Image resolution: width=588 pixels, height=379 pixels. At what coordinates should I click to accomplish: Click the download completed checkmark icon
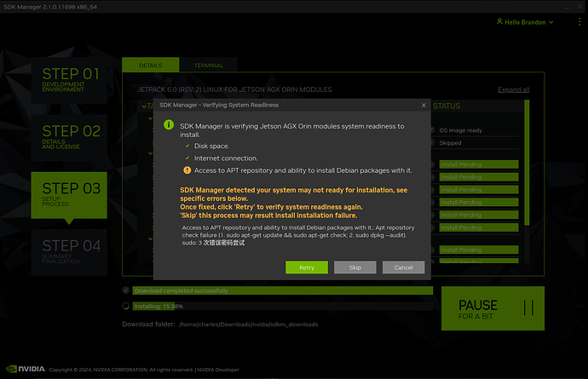pyautogui.click(x=126, y=290)
